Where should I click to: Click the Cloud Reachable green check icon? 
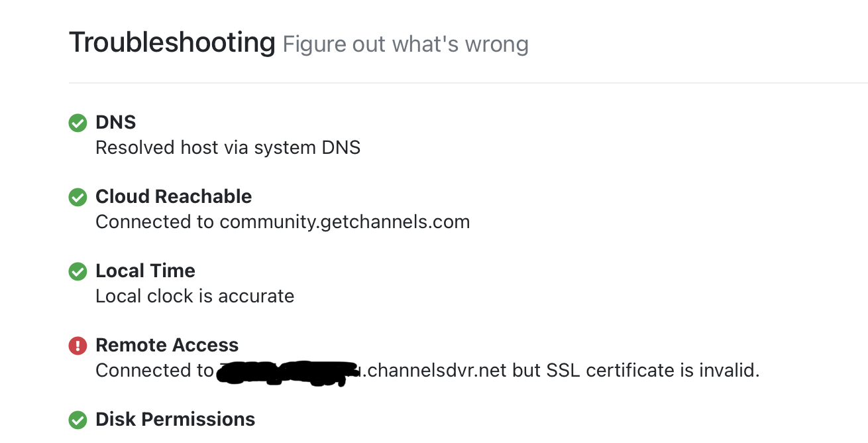(x=78, y=197)
